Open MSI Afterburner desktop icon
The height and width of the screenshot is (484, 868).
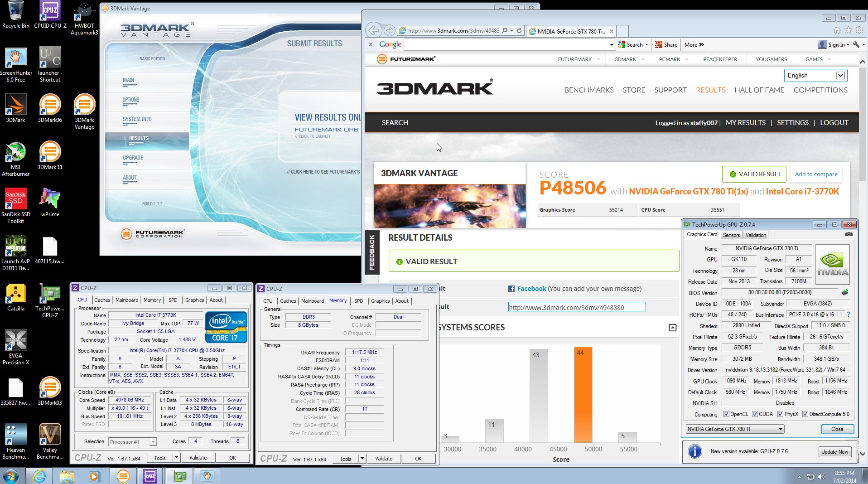15,159
